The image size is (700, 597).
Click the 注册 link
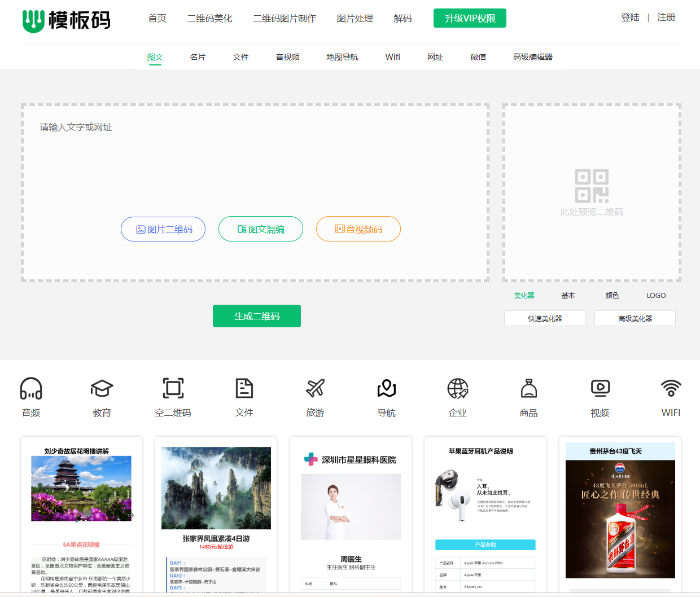coord(666,17)
